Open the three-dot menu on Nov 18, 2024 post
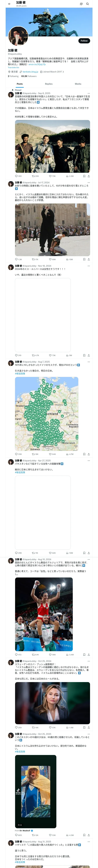98x868 pixels. tap(89, 266)
